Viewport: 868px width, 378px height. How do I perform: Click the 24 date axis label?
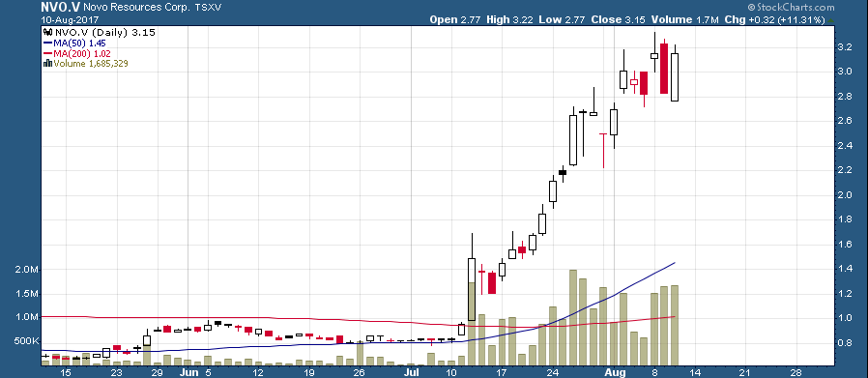[552, 372]
